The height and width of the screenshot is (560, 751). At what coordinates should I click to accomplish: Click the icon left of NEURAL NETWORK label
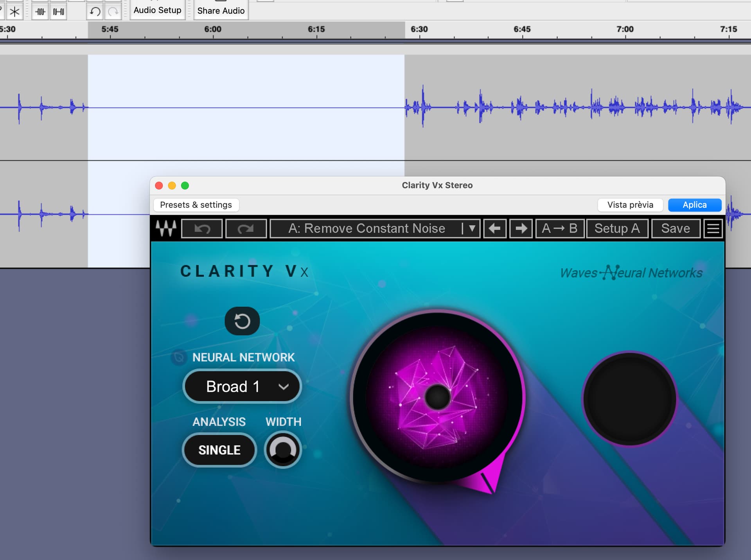179,357
